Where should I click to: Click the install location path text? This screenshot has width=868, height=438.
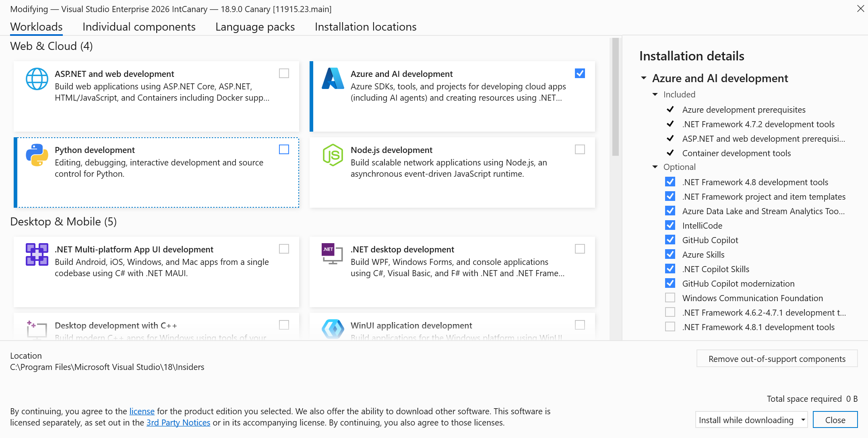coord(107,367)
